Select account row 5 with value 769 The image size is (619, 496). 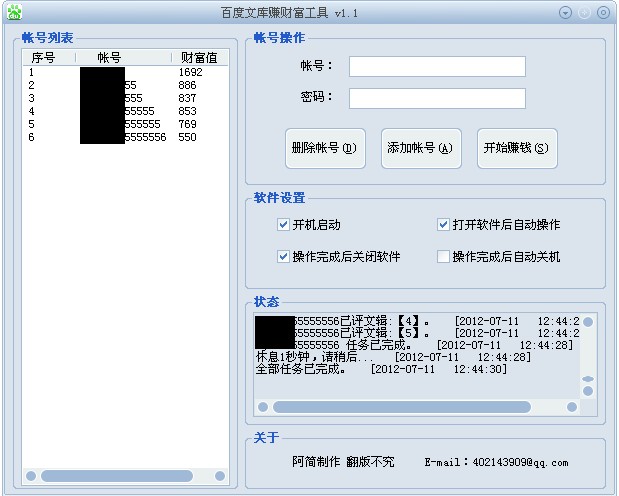(x=125, y=124)
